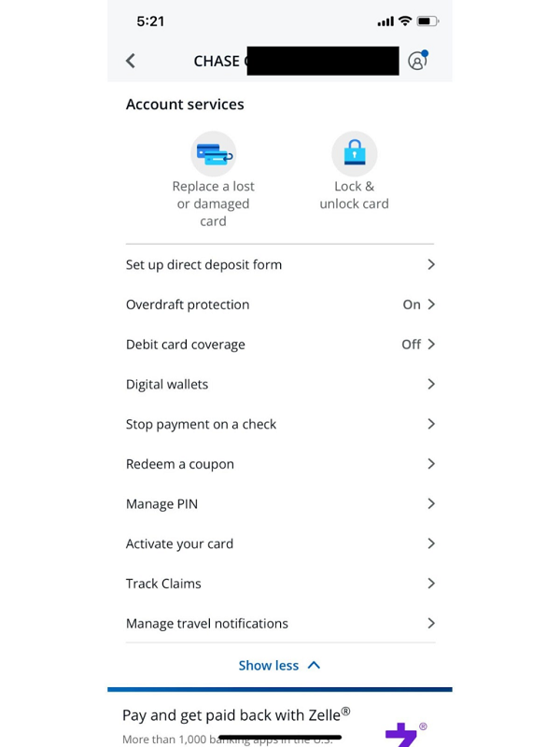Open the account profile icon
The width and height of the screenshot is (560, 747).
416,60
